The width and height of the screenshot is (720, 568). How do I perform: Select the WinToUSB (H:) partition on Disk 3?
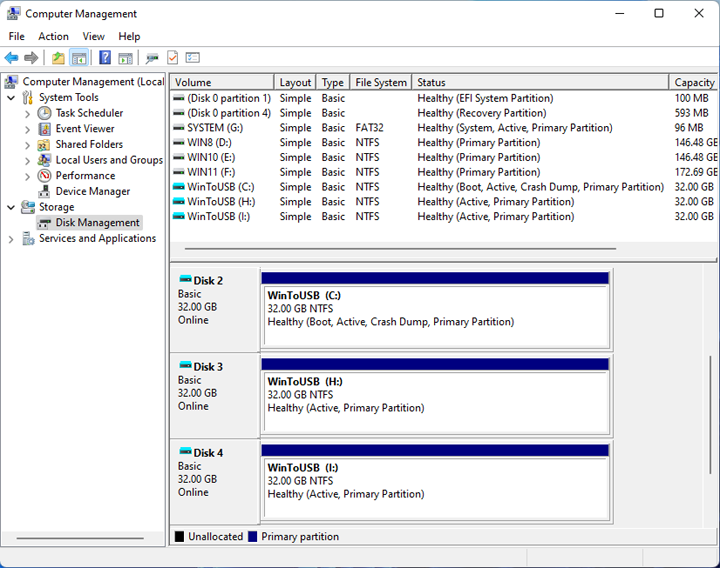435,396
